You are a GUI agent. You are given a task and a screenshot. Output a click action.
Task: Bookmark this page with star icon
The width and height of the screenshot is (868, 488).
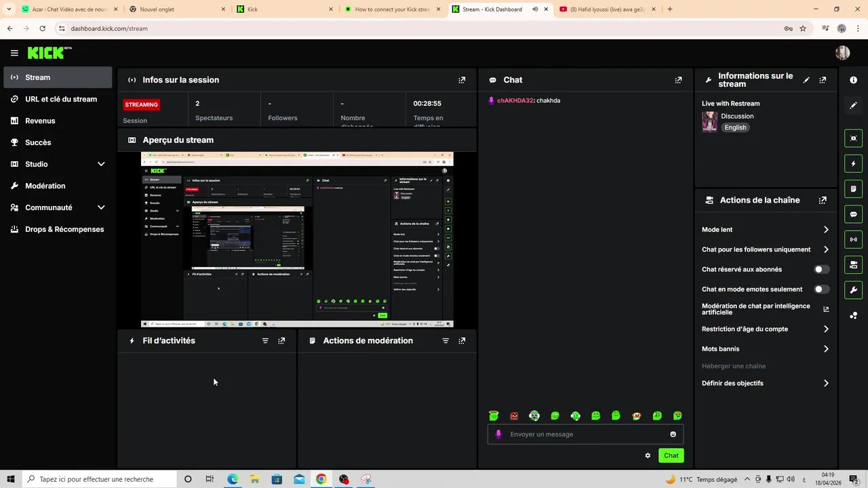click(x=803, y=28)
